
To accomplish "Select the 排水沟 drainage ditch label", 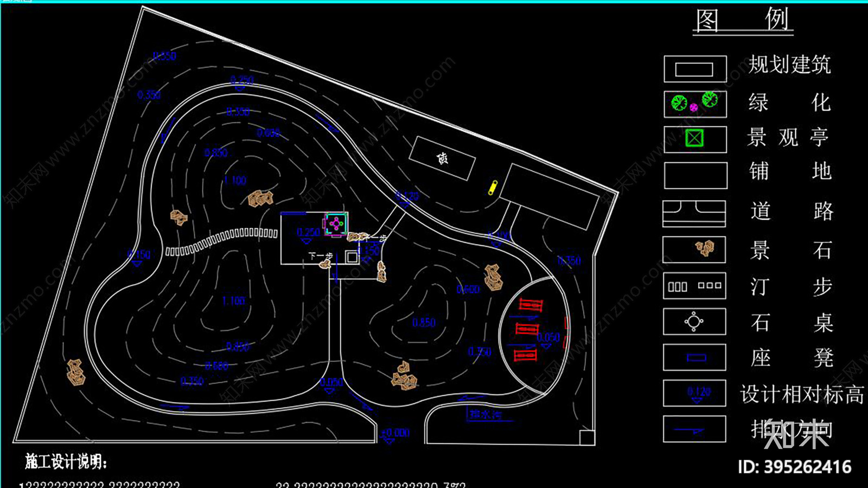I will (x=485, y=415).
